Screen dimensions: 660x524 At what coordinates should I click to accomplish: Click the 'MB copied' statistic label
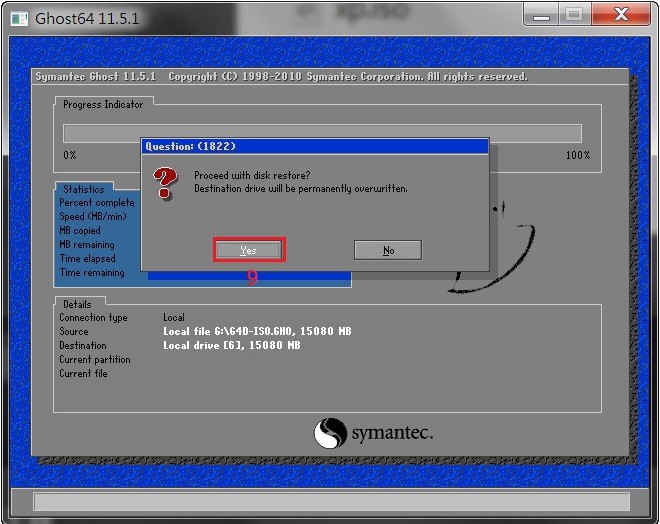coord(80,230)
